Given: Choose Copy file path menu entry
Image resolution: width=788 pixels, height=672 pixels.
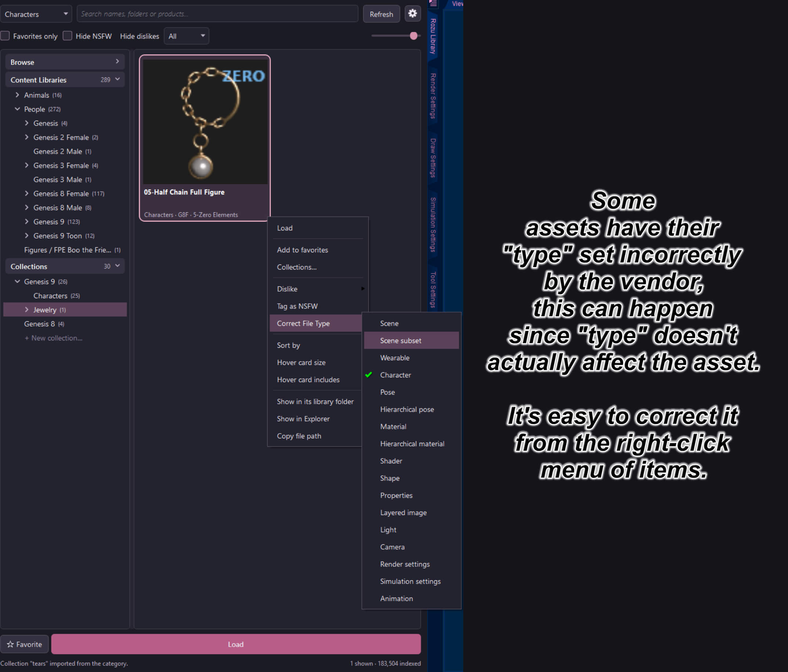Looking at the screenshot, I should pyautogui.click(x=316, y=436).
